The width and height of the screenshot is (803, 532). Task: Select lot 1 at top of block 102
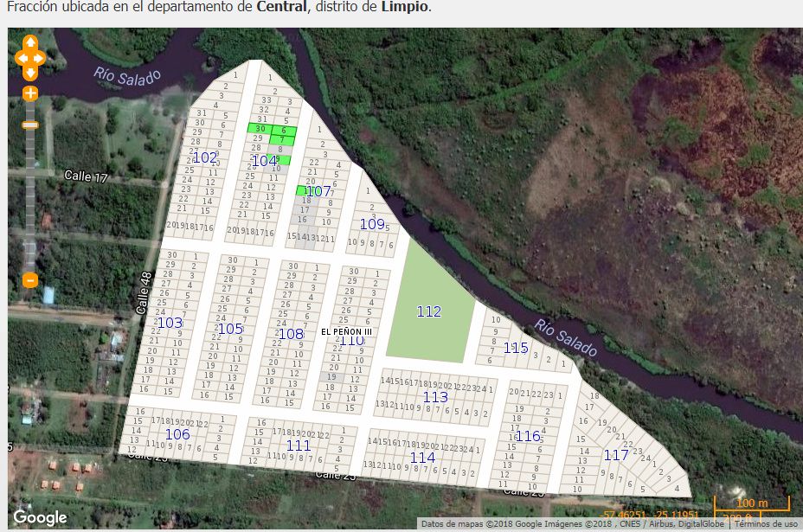tap(235, 74)
